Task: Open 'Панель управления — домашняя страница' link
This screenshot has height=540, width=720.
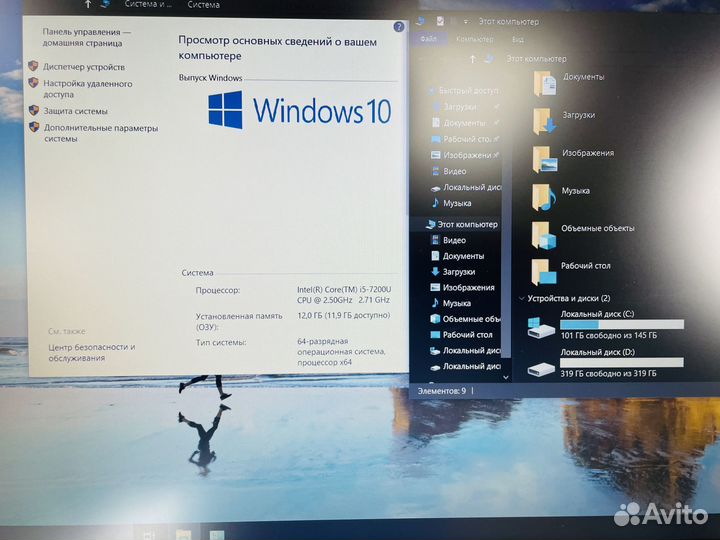Action: pyautogui.click(x=86, y=37)
